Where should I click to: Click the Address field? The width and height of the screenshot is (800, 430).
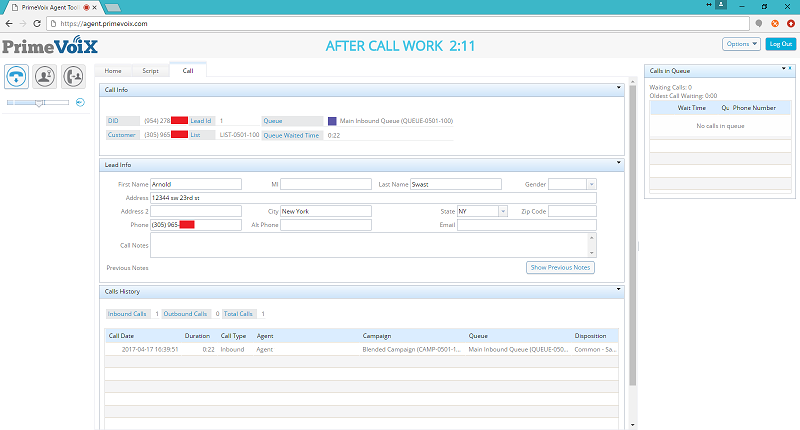click(x=373, y=198)
